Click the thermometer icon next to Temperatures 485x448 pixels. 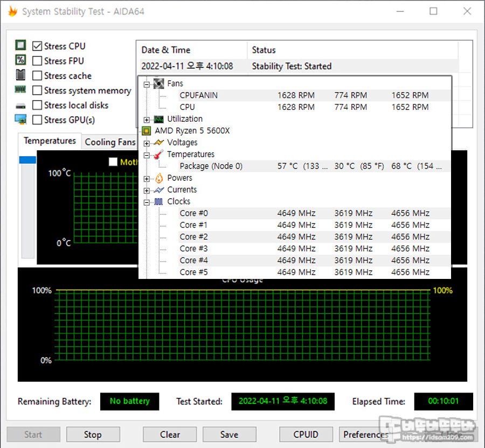point(158,154)
